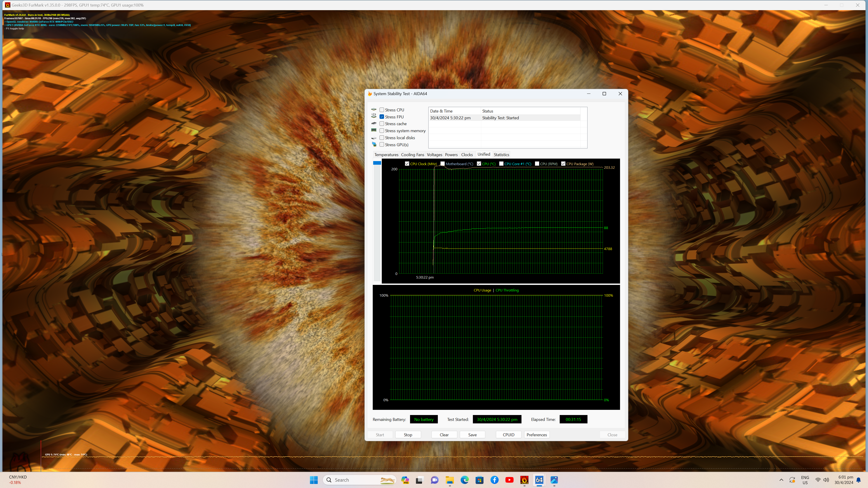868x488 pixels.
Task: Enable Stress system memory checkbox
Action: [x=382, y=131]
